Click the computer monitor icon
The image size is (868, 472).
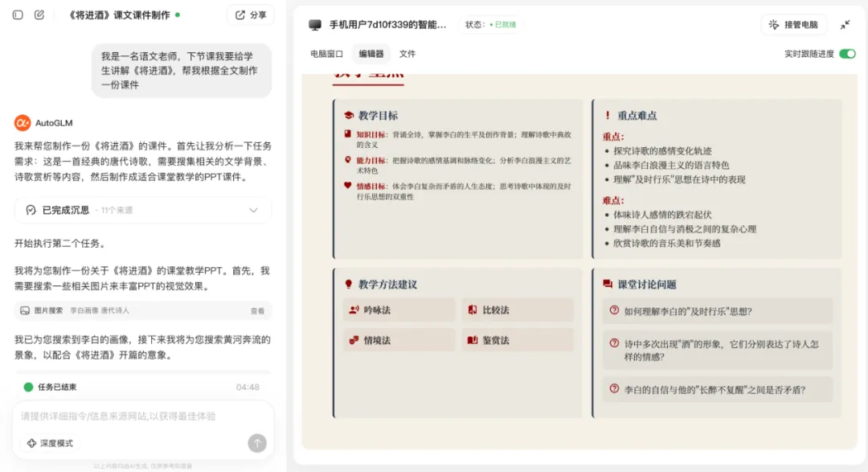315,25
